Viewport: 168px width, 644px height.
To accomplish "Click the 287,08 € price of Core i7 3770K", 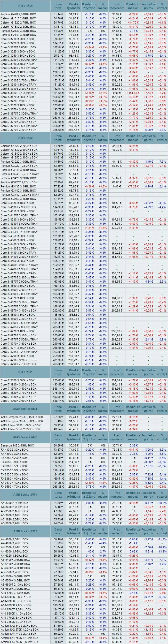I will [58, 122].
